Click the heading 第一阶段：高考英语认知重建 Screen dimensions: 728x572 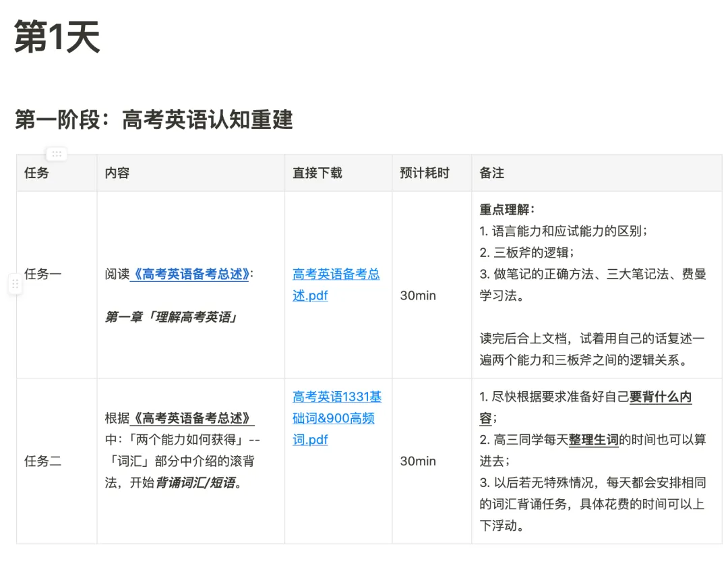point(154,119)
